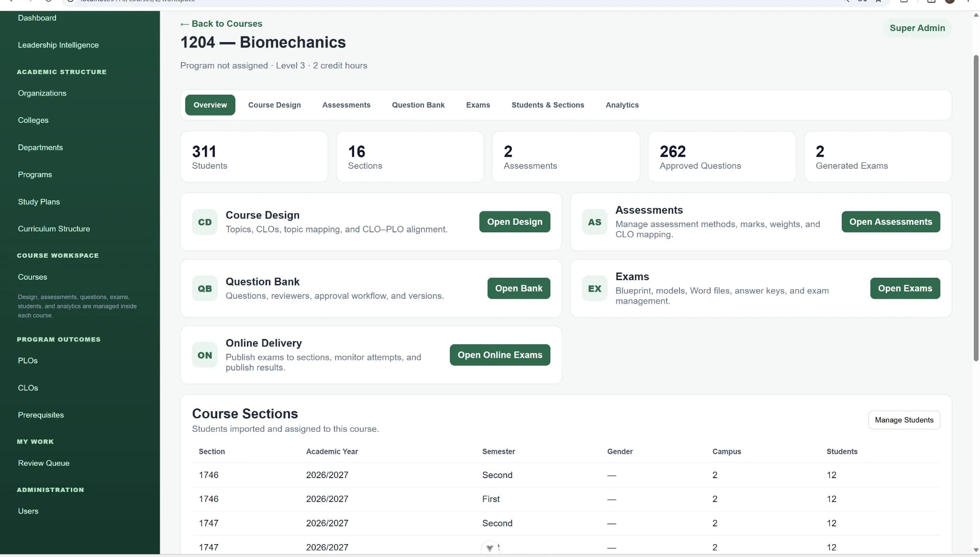The height and width of the screenshot is (557, 980).
Task: Click the page vertical scrollbar
Action: coord(976,208)
